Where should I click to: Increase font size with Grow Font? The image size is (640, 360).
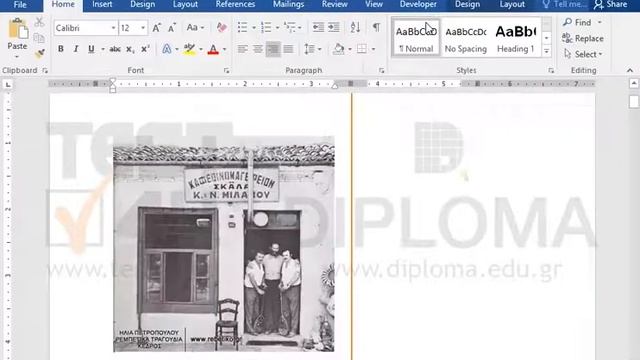pos(156,28)
